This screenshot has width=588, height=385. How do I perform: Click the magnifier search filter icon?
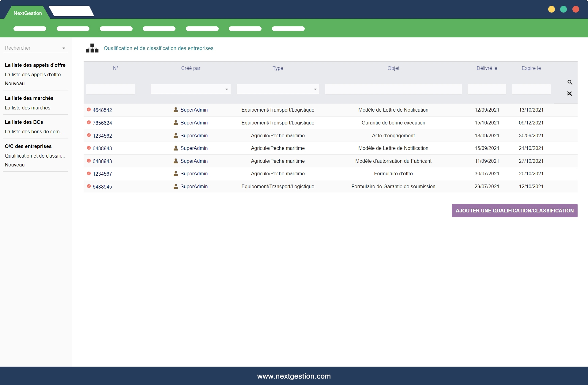click(570, 82)
